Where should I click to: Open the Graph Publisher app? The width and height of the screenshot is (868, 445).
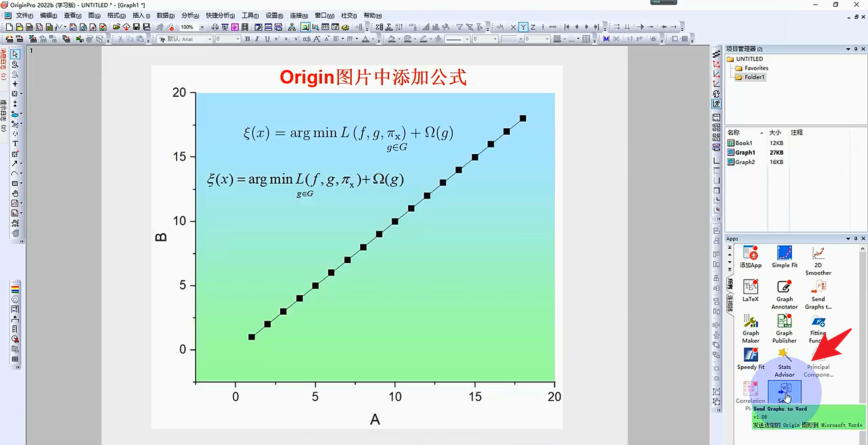click(784, 329)
